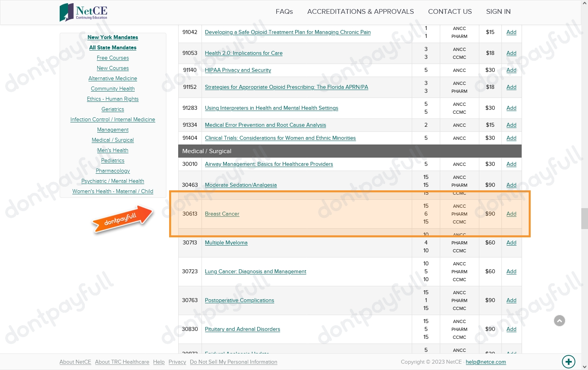Open the FAQs page

(x=284, y=11)
